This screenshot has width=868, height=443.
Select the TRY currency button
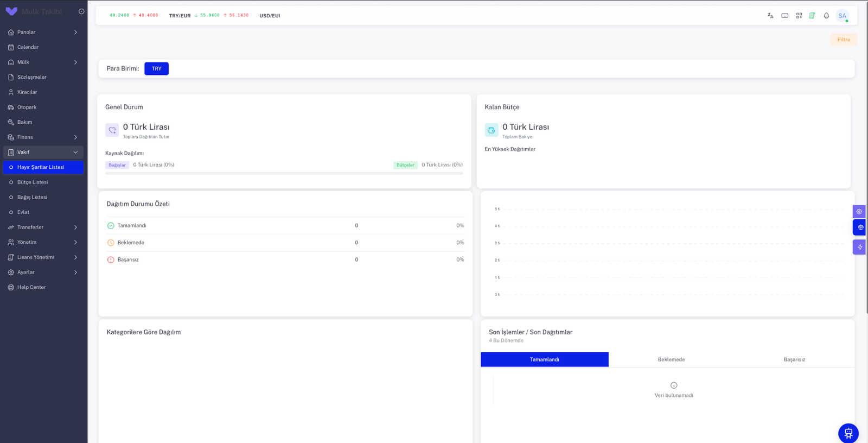click(157, 69)
